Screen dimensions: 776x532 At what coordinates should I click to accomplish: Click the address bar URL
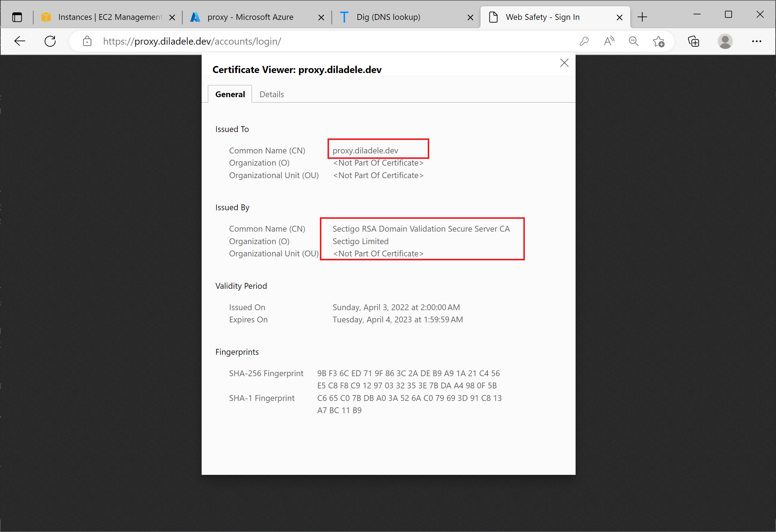pos(192,41)
